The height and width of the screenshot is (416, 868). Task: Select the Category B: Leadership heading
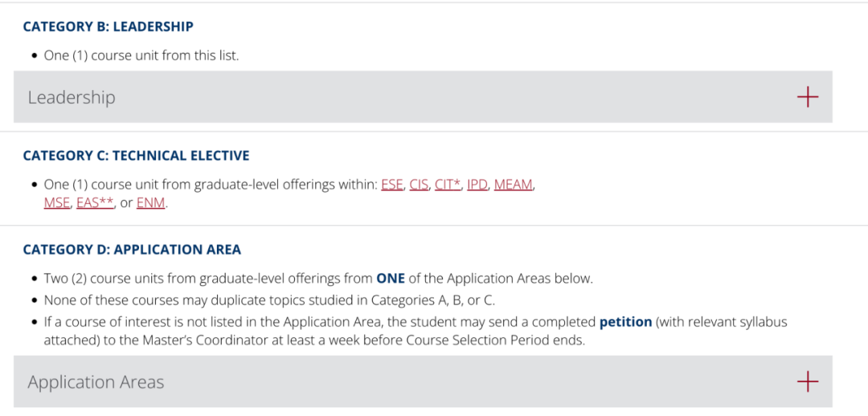108,27
